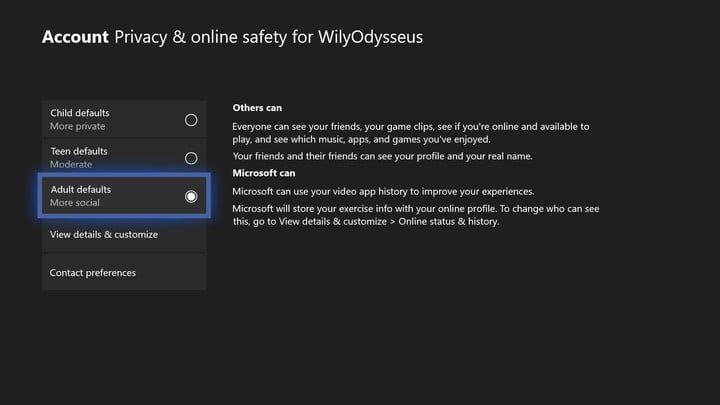The width and height of the screenshot is (720, 405).
Task: Choose the Teen defaults label
Action: point(79,151)
